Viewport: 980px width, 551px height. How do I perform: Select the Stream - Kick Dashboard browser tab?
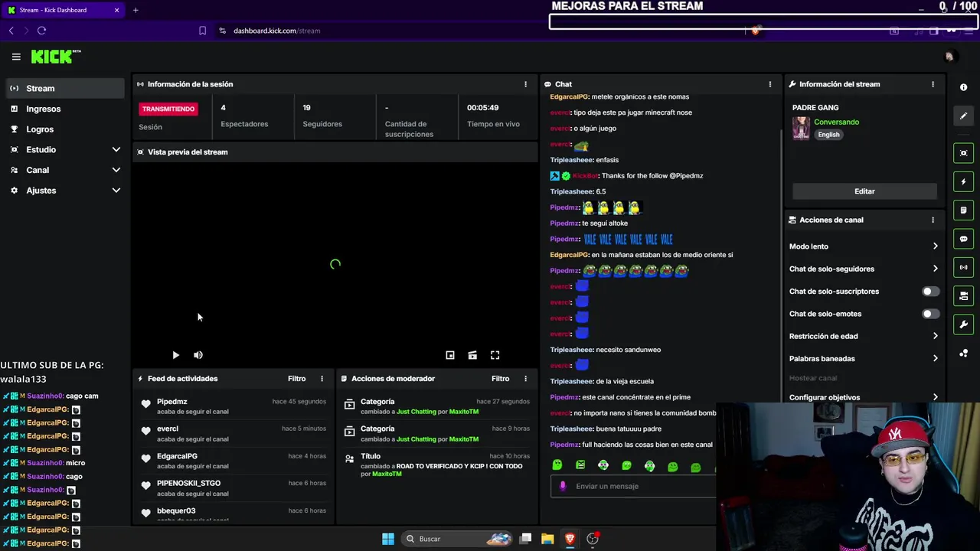coord(64,10)
